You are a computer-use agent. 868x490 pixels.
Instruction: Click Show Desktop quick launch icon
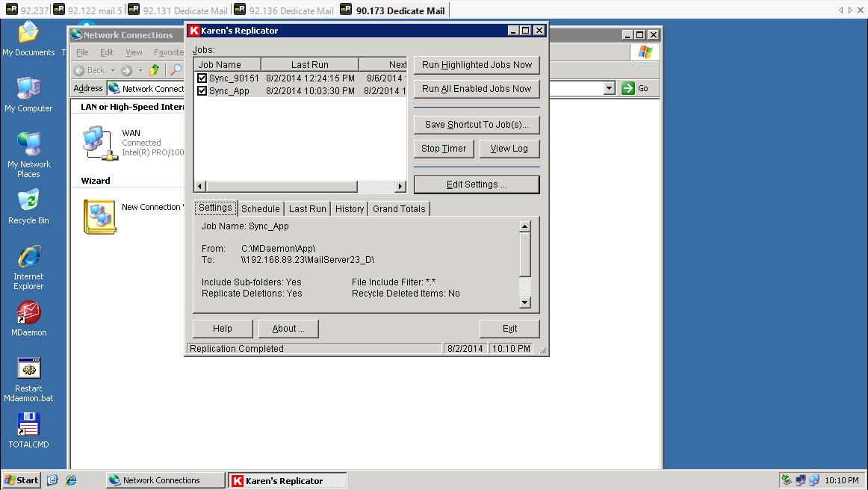pos(52,480)
